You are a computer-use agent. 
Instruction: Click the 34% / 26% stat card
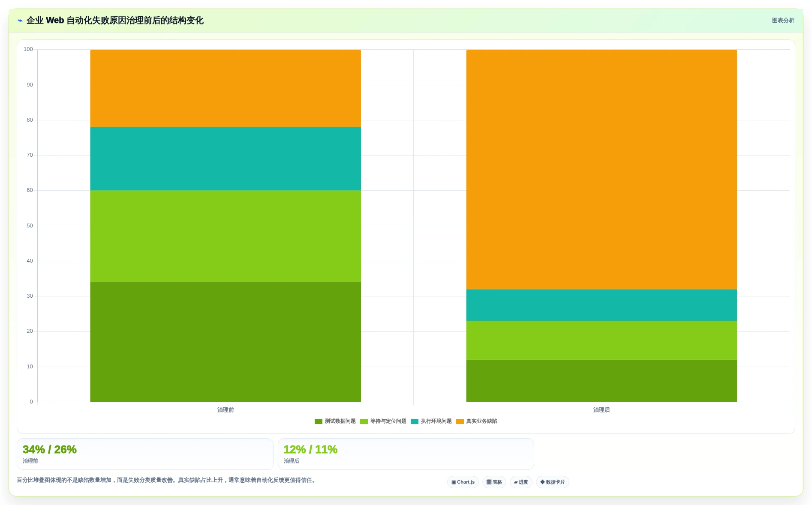(145, 454)
